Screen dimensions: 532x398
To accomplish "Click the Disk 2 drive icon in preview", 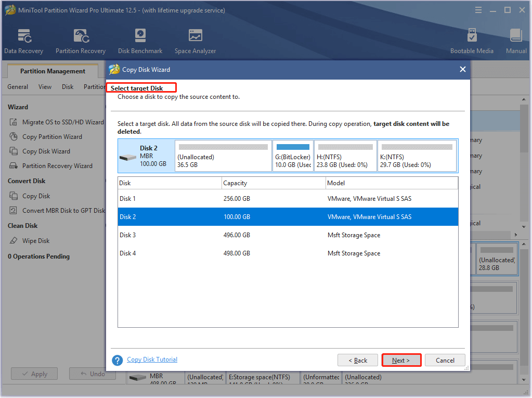I will click(128, 158).
